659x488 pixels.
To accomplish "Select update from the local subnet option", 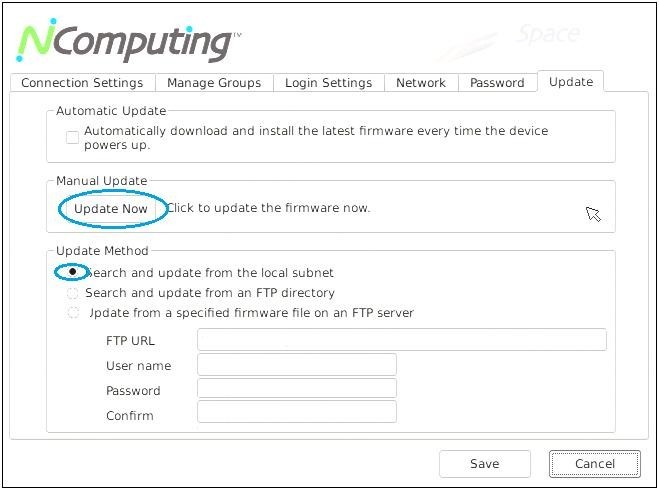I will pyautogui.click(x=73, y=272).
